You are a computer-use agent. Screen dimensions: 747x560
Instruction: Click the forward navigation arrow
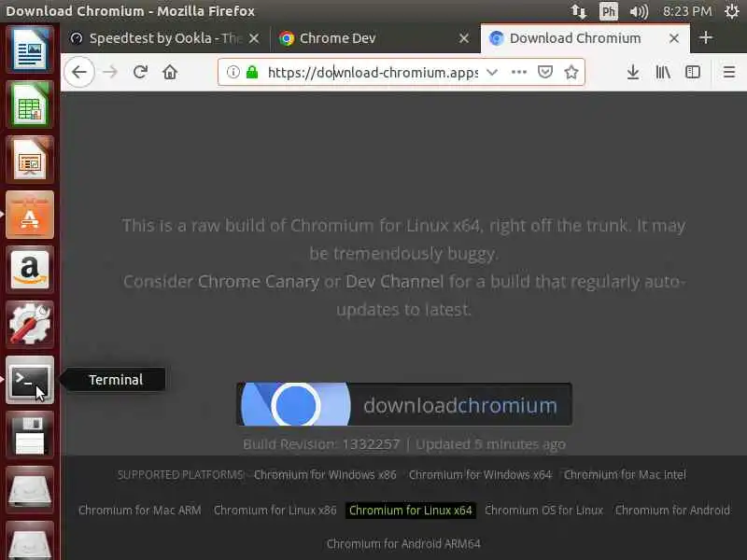coord(110,72)
